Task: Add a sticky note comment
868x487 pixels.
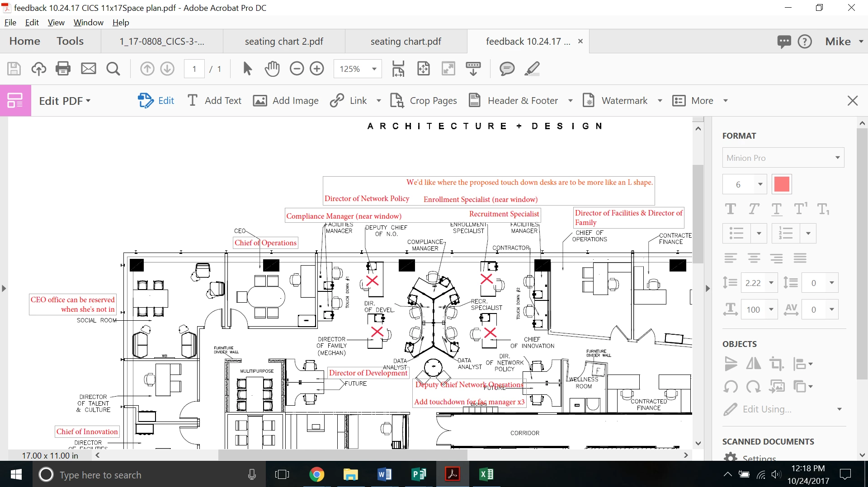Action: [x=507, y=69]
